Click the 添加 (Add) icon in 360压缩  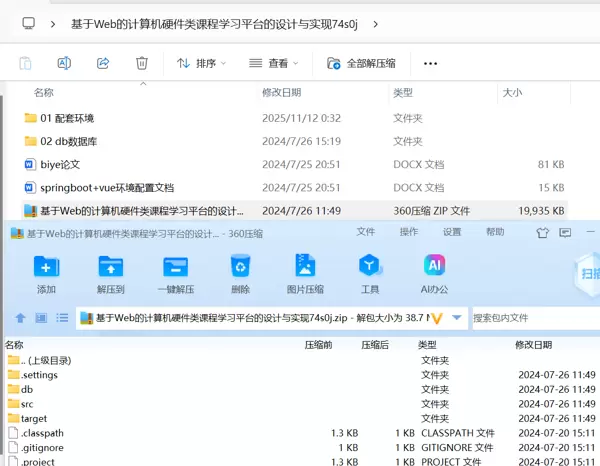(46, 272)
